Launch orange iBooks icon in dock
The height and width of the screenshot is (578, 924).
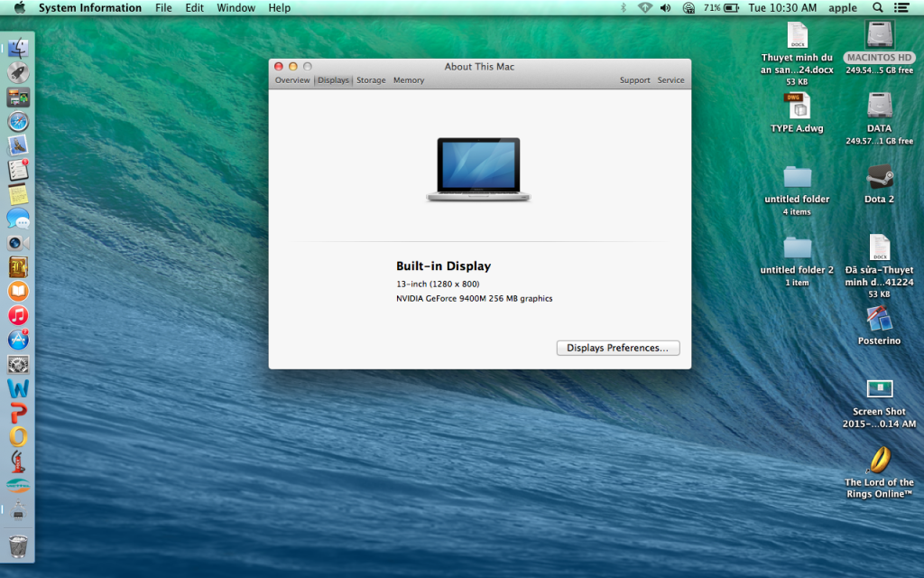pyautogui.click(x=18, y=292)
